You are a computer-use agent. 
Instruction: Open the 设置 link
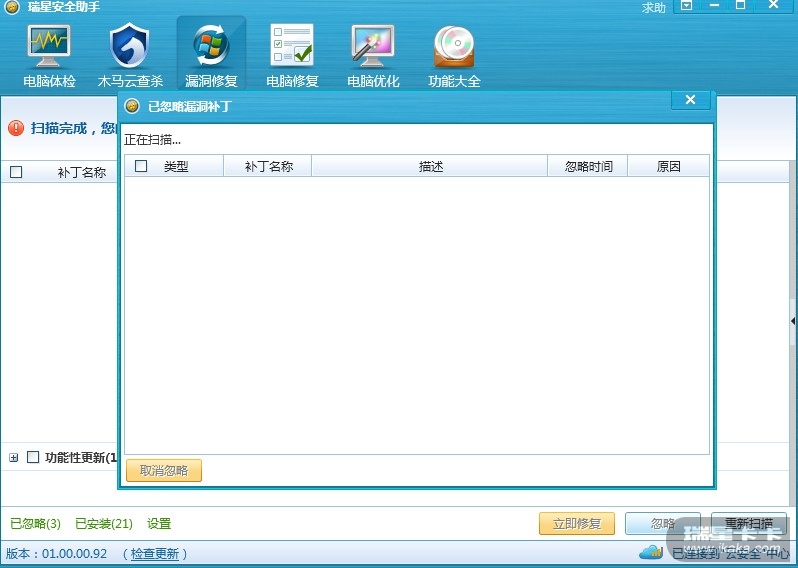(159, 523)
